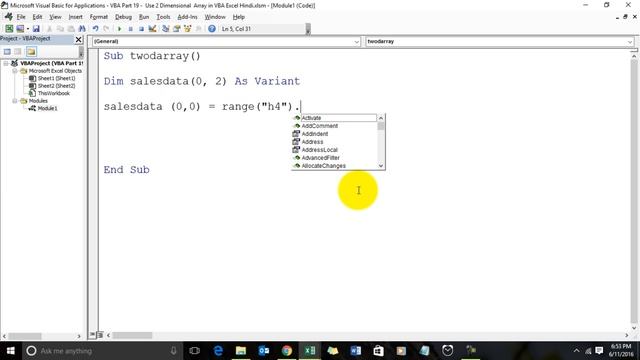640x360 pixels.
Task: Click the View Microsoft Excel toolbar icon
Action: (x=9, y=29)
